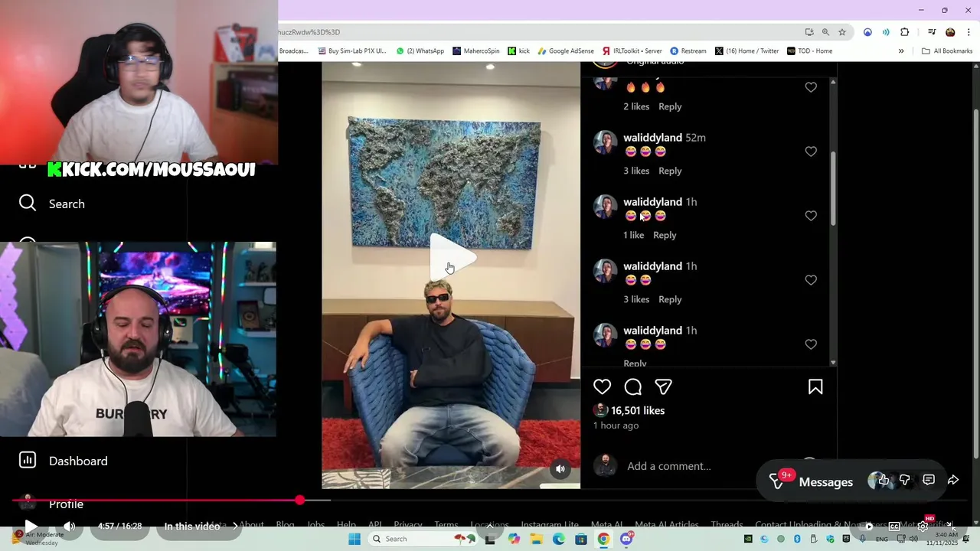Open the TOD - Home bookmark
This screenshot has height=551, width=980.
point(809,51)
